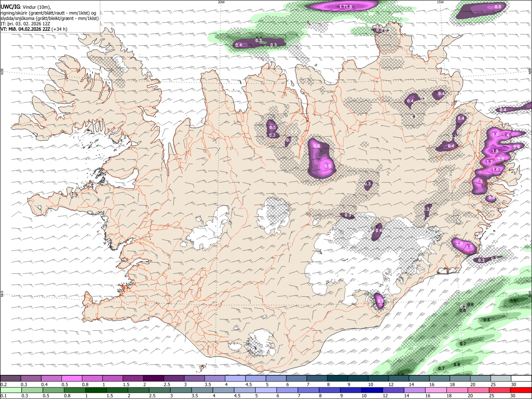532x399 pixels.
Task: Select the pale green 0.1–0.3 rain legend swatch
Action: (x=10, y=390)
